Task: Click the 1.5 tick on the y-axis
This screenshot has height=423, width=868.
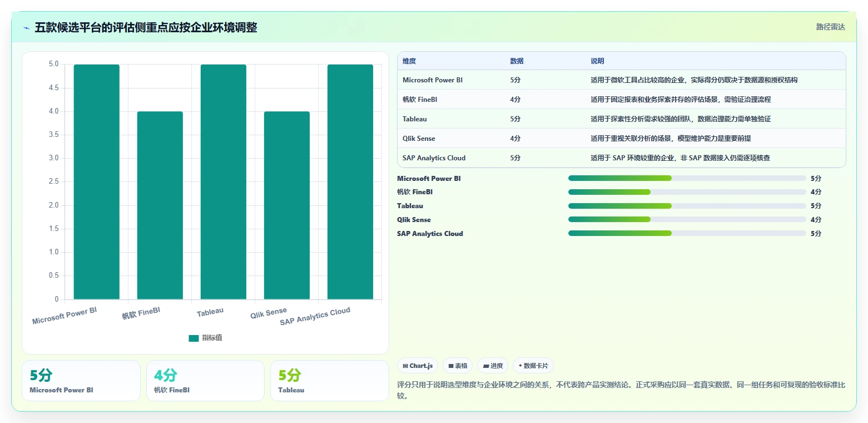Action: [53, 229]
